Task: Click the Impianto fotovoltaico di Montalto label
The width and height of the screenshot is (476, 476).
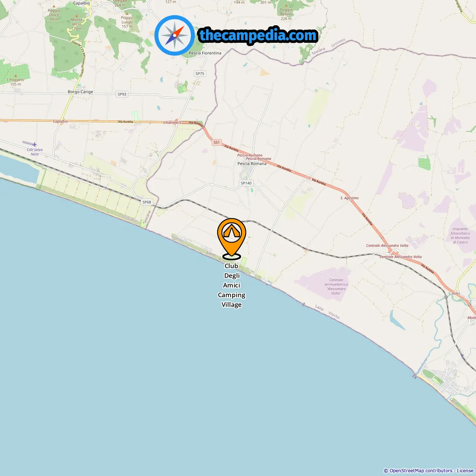Action: pos(460,236)
